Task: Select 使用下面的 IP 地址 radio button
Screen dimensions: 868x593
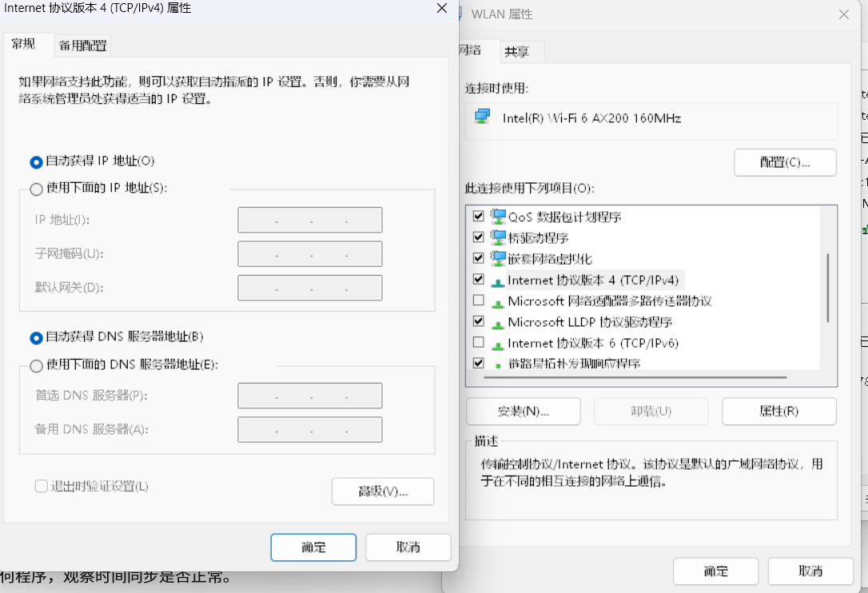Action: point(36,189)
